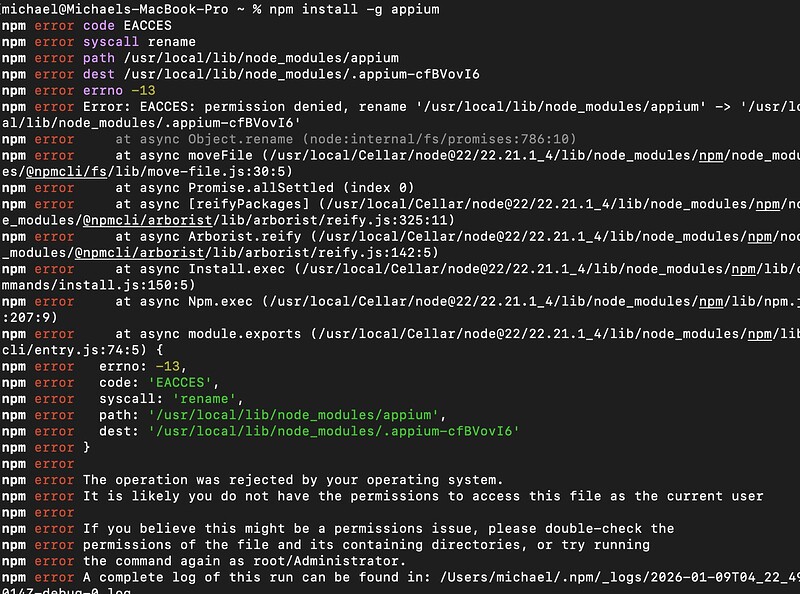Click the module.exports stack frame name
The image size is (800, 594).
pyautogui.click(x=245, y=333)
